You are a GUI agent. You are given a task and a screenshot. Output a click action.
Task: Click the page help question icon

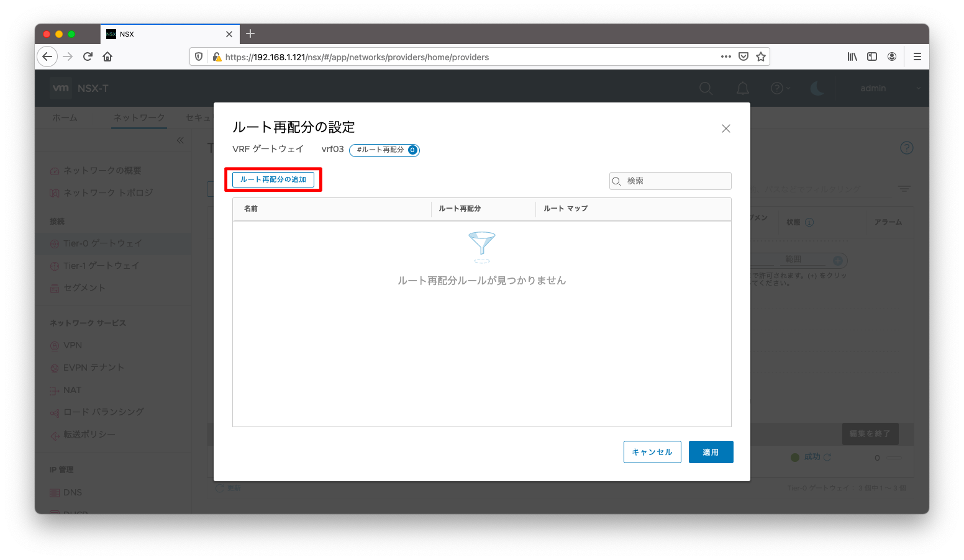tap(906, 148)
